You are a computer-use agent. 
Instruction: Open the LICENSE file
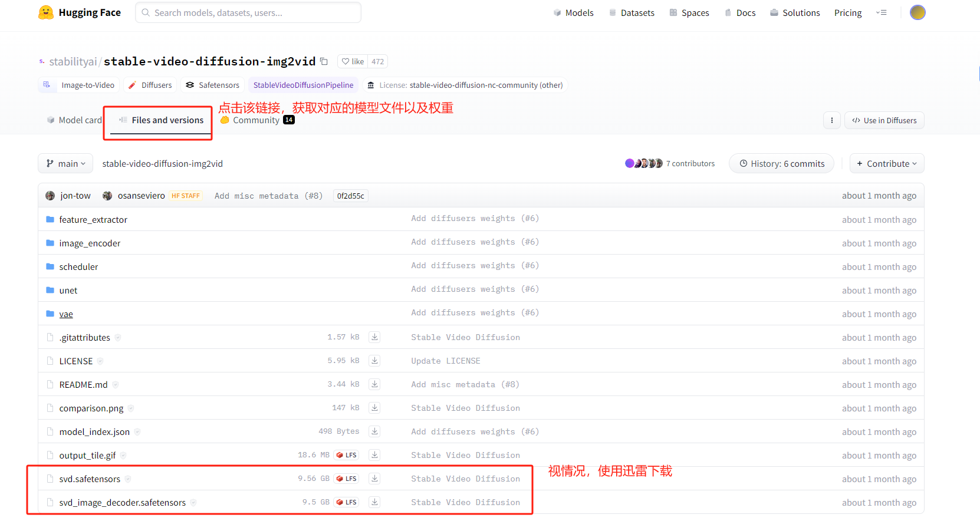coord(75,361)
